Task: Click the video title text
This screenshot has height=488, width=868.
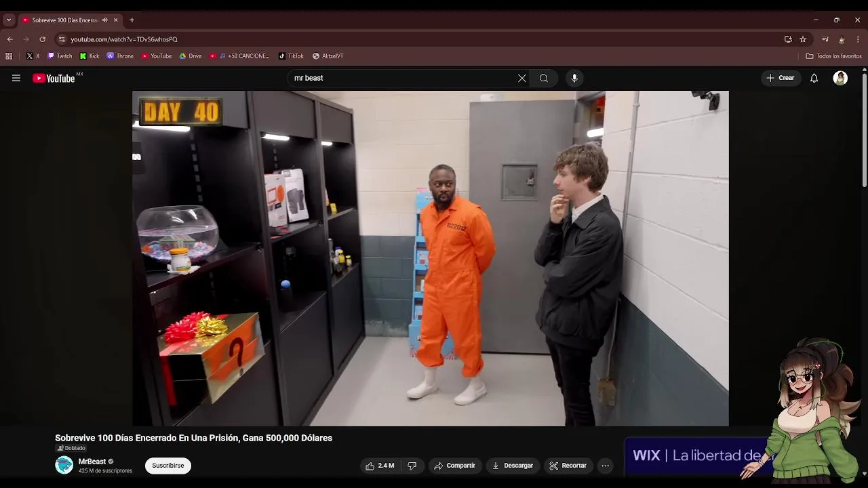Action: pyautogui.click(x=193, y=438)
